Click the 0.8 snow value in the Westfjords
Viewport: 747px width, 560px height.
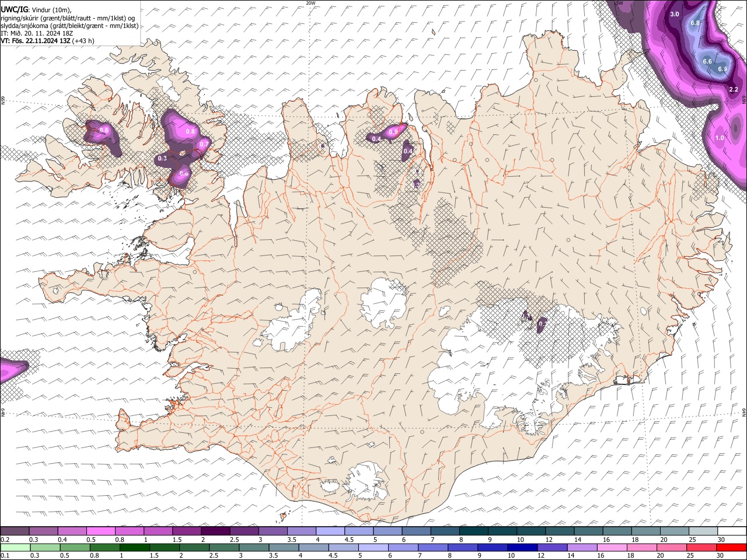pos(190,131)
